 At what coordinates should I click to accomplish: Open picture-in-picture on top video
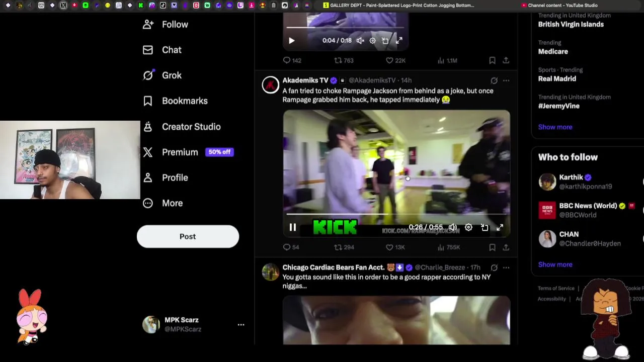coord(385,41)
